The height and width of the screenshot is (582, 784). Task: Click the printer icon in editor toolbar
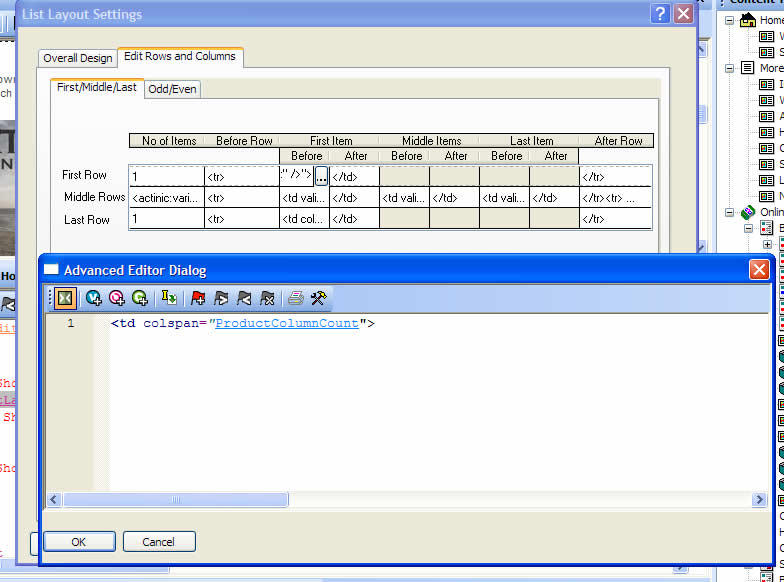tap(296, 298)
